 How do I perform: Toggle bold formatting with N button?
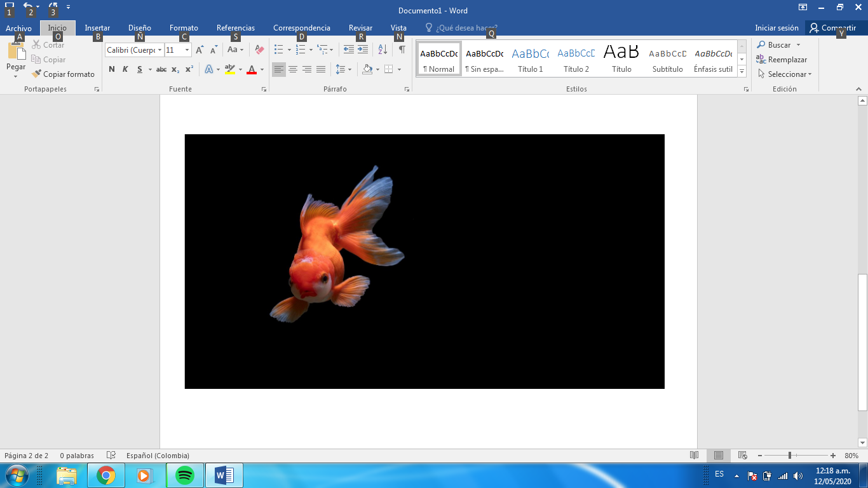[x=112, y=69]
